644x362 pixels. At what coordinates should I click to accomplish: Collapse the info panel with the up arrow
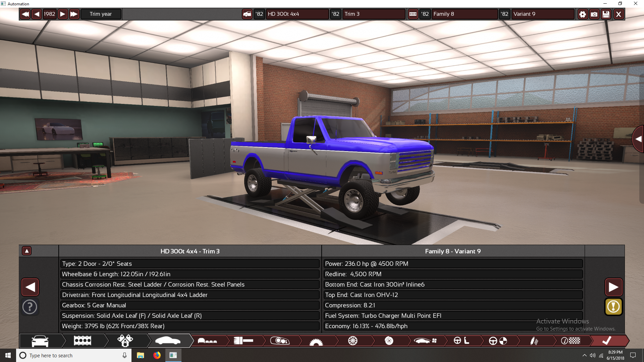26,251
